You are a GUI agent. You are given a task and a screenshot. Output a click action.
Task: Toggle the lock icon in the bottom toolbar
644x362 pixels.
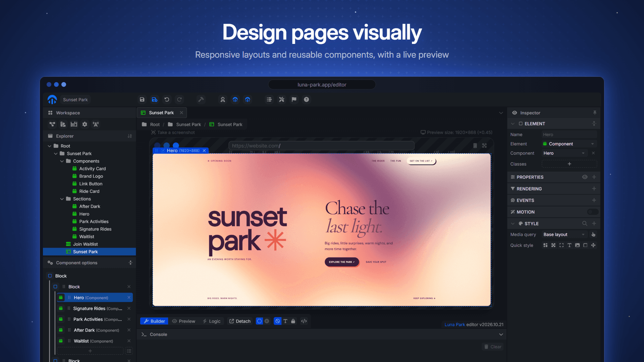293,321
